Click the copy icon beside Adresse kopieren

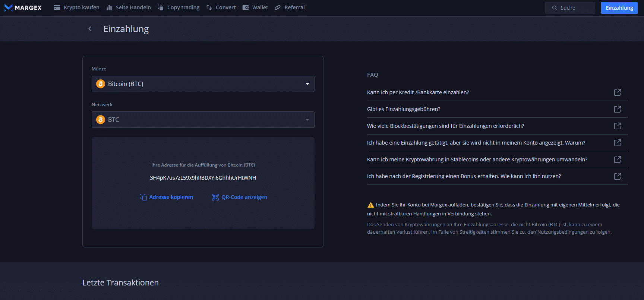click(143, 197)
